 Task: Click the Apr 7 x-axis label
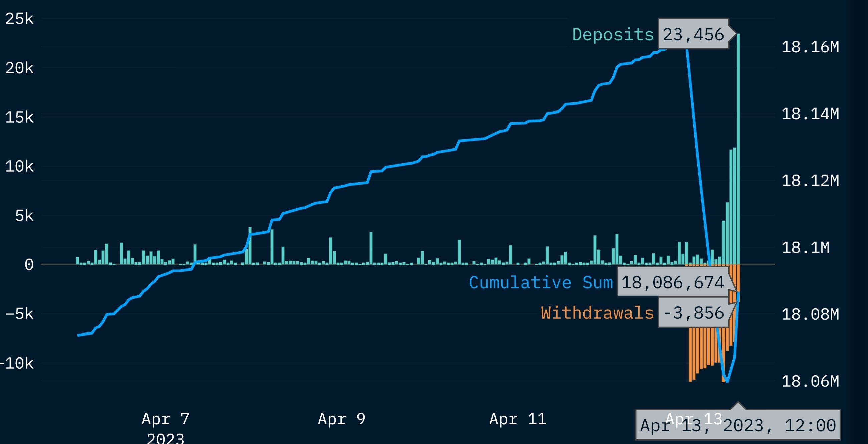click(x=166, y=419)
